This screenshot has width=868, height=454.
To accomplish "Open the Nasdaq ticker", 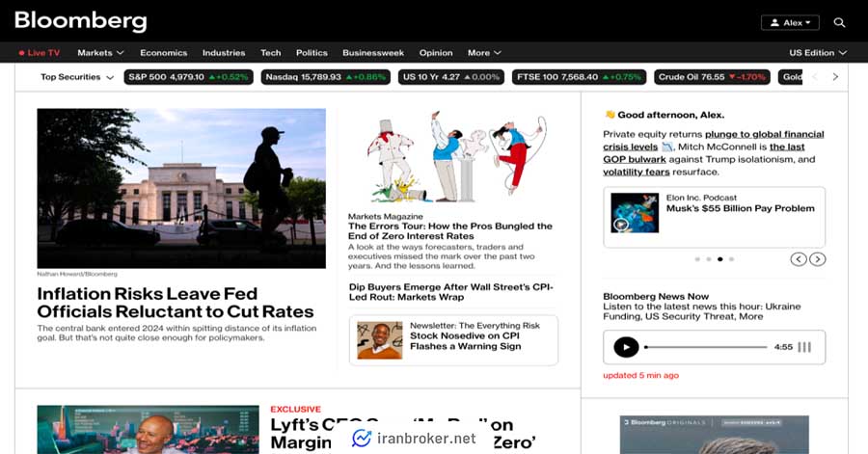I will tap(326, 77).
